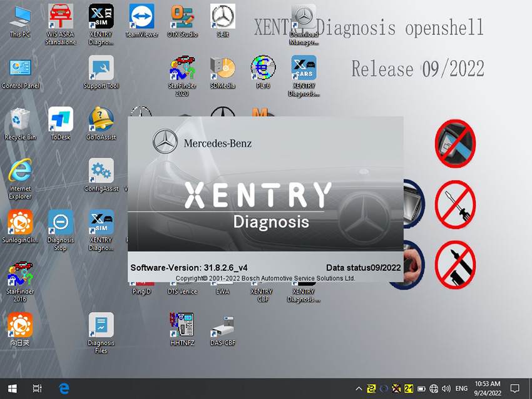The height and width of the screenshot is (399, 532).
Task: Select the Support Tool icon
Action: coord(101,72)
